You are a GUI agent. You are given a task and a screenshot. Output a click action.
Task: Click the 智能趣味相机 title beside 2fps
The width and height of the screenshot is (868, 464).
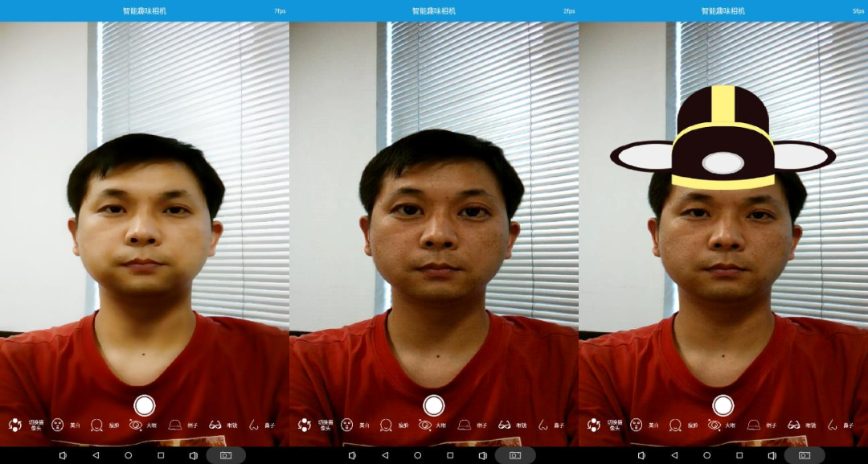tap(434, 11)
